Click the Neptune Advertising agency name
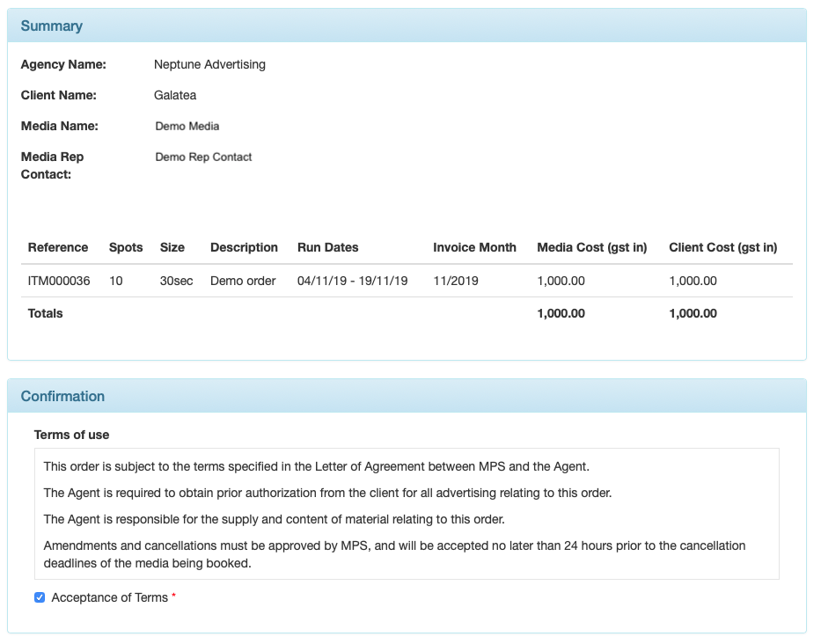 tap(209, 65)
